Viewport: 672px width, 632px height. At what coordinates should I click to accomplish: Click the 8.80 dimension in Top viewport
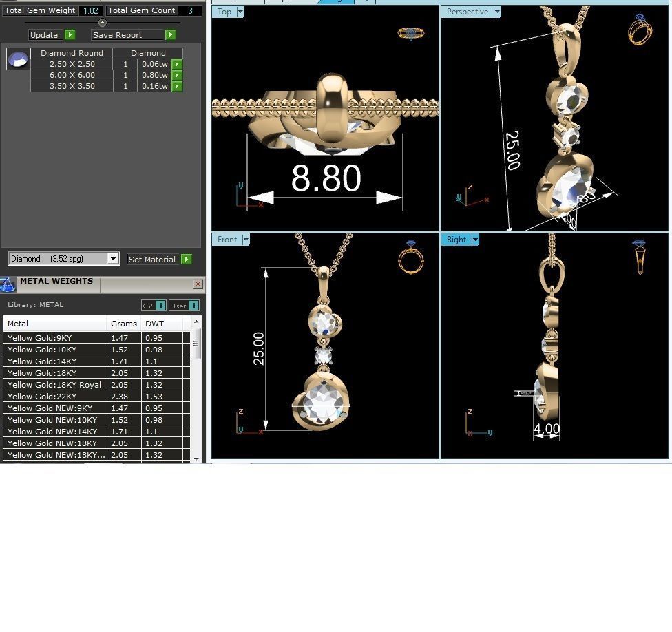tap(326, 178)
